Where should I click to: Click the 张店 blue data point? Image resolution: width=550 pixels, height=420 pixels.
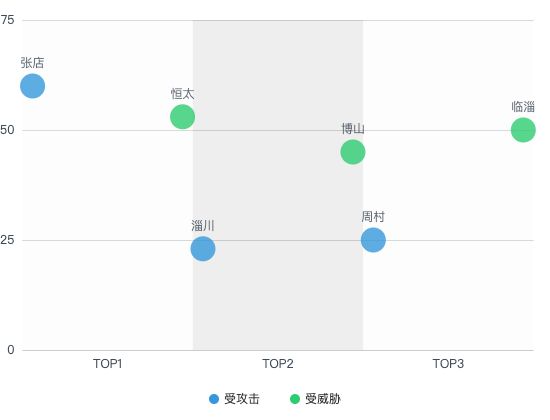[x=33, y=86]
